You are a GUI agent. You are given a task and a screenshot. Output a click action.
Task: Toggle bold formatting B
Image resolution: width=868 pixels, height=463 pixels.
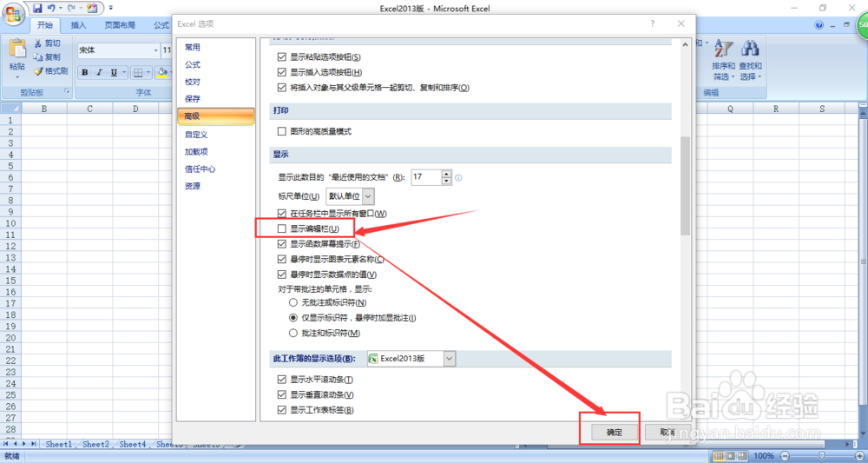click(85, 72)
